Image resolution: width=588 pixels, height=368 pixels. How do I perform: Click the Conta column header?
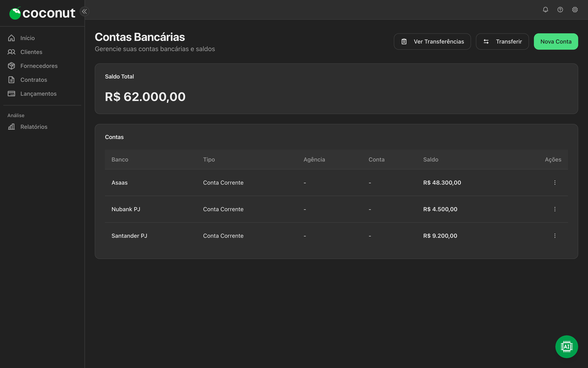coord(376,159)
